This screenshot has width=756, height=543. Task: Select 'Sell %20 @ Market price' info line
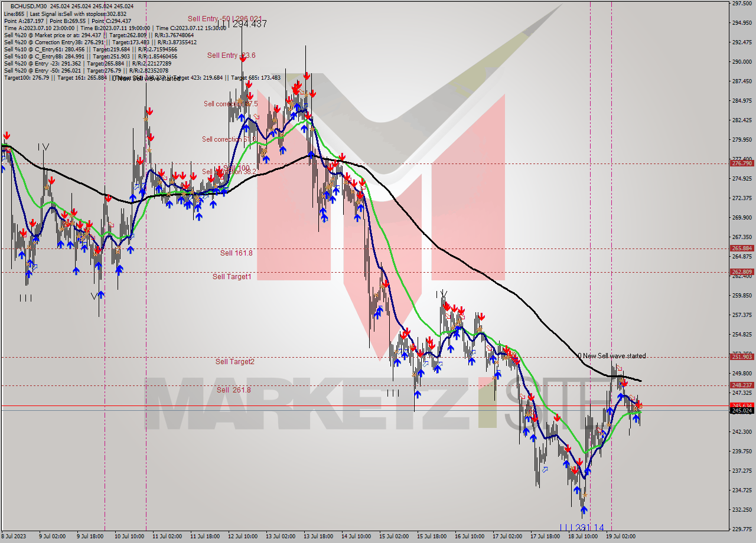click(x=99, y=35)
